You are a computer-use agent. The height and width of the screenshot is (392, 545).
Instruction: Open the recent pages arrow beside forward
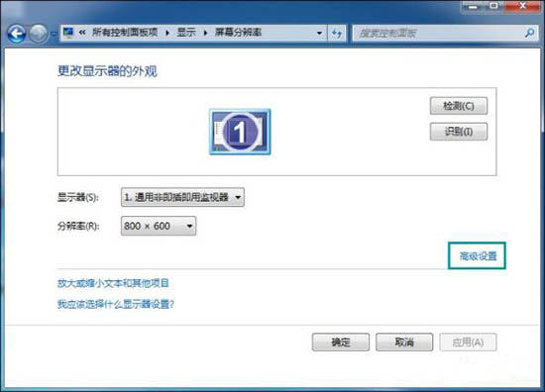click(x=54, y=34)
